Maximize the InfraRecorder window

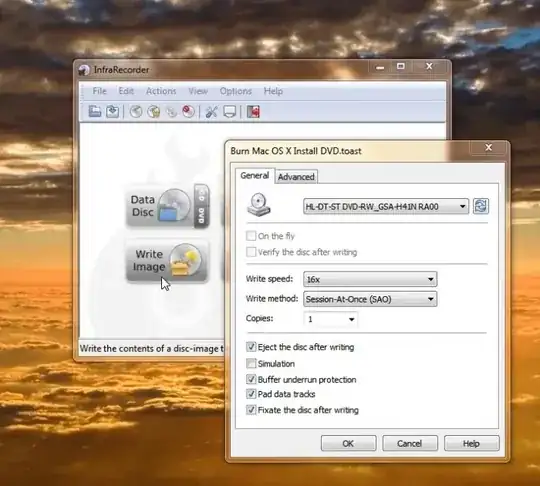click(x=401, y=66)
